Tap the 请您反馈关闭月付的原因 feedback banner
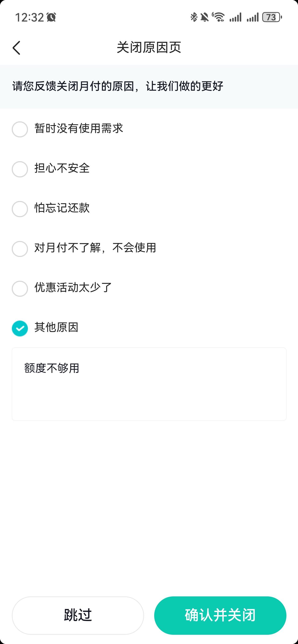 (x=149, y=86)
